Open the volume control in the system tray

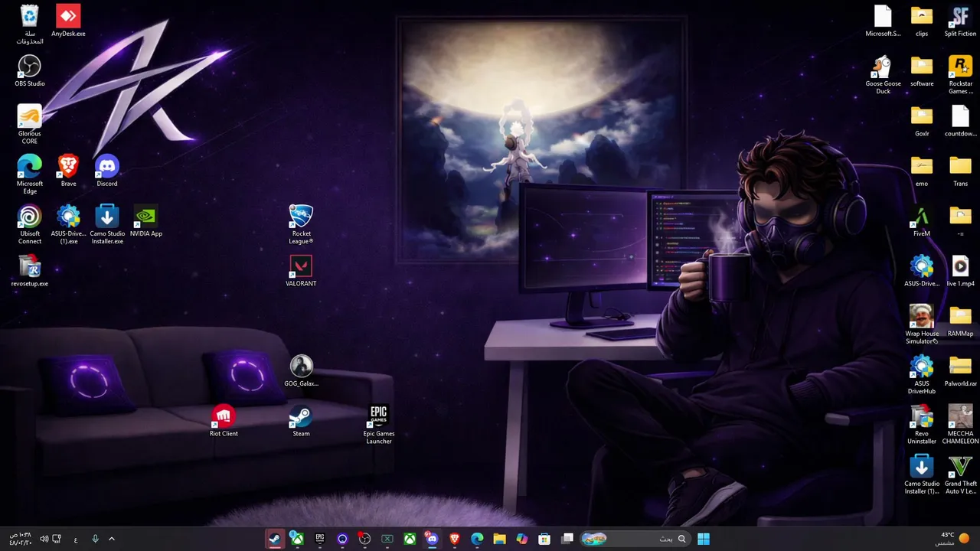point(44,539)
